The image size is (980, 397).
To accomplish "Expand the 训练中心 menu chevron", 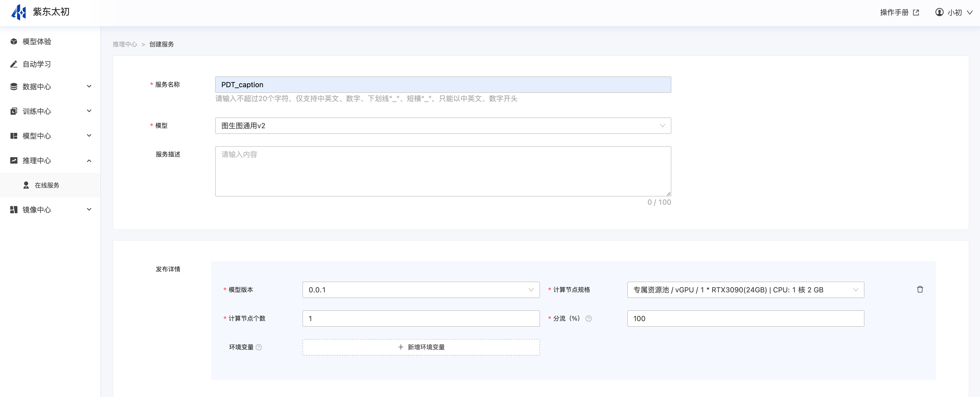I will click(x=89, y=111).
